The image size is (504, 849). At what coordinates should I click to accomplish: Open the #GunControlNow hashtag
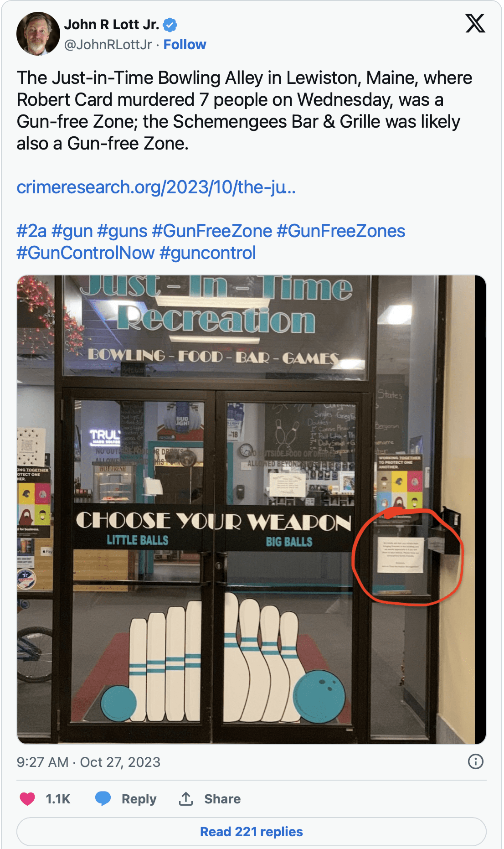pyautogui.click(x=86, y=253)
